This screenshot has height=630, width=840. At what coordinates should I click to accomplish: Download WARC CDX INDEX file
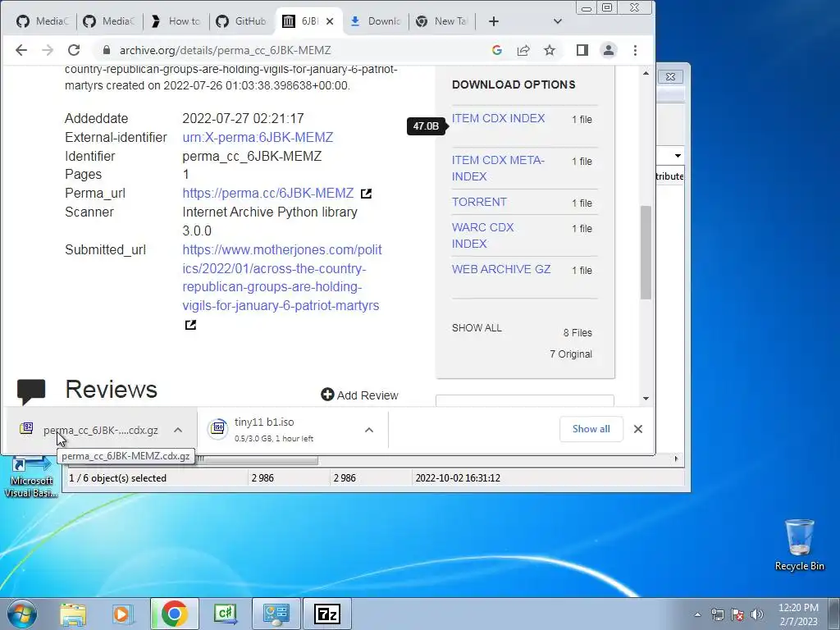482,235
